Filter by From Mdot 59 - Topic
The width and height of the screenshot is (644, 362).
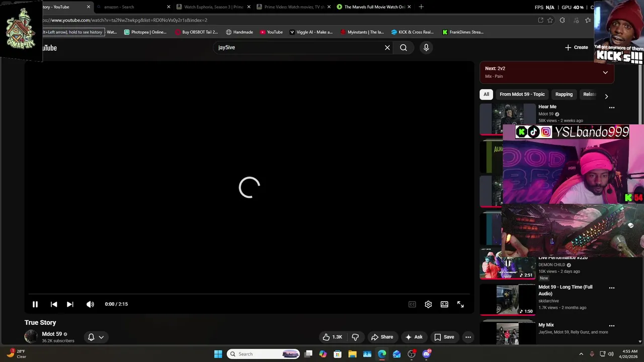tap(522, 94)
